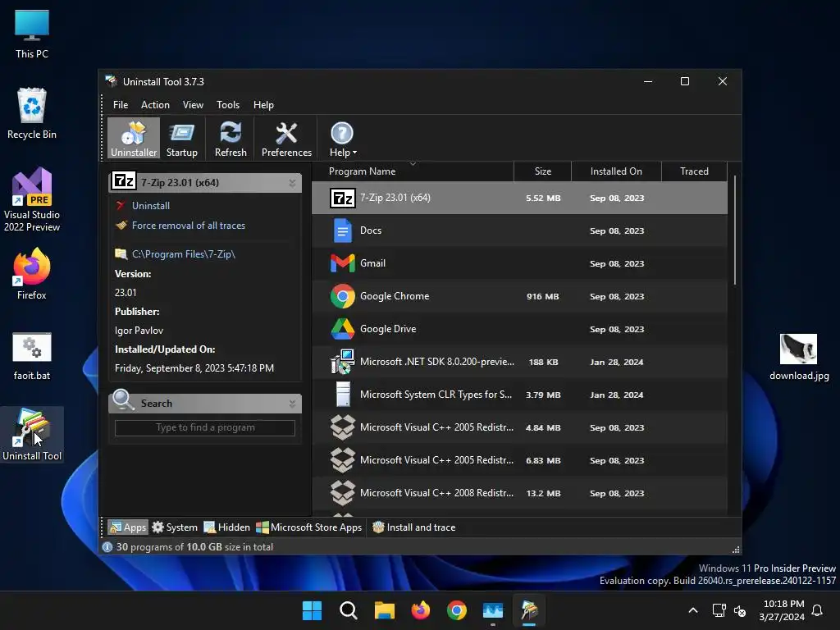Open the Windows Start menu
This screenshot has width=840, height=630.
[x=312, y=610]
